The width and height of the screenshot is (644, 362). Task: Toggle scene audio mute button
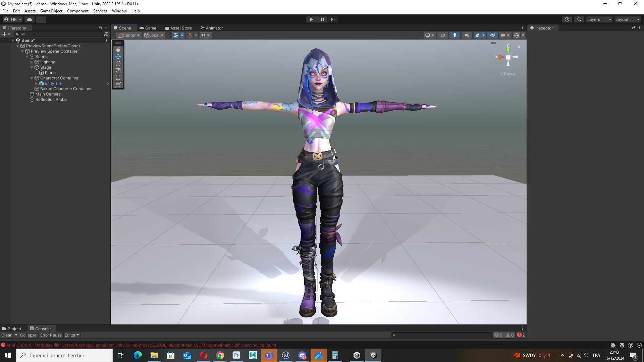point(467,35)
